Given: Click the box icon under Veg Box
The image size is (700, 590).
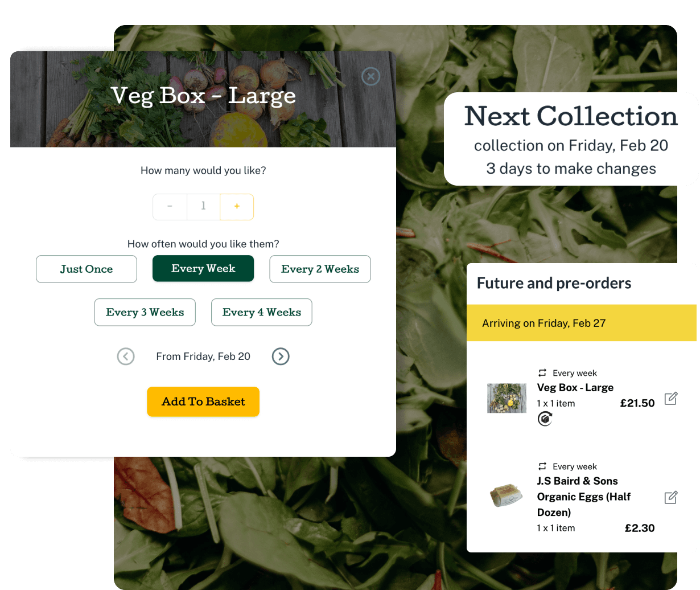Looking at the screenshot, I should 545,419.
